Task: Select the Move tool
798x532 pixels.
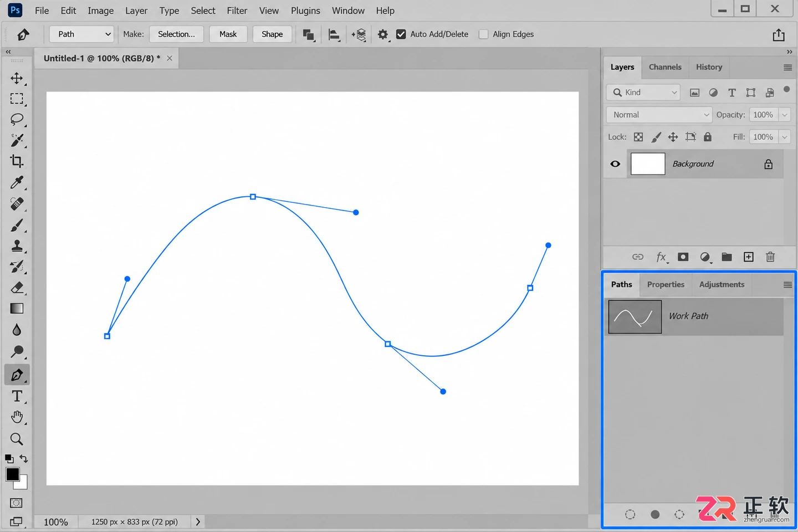Action: [17, 78]
